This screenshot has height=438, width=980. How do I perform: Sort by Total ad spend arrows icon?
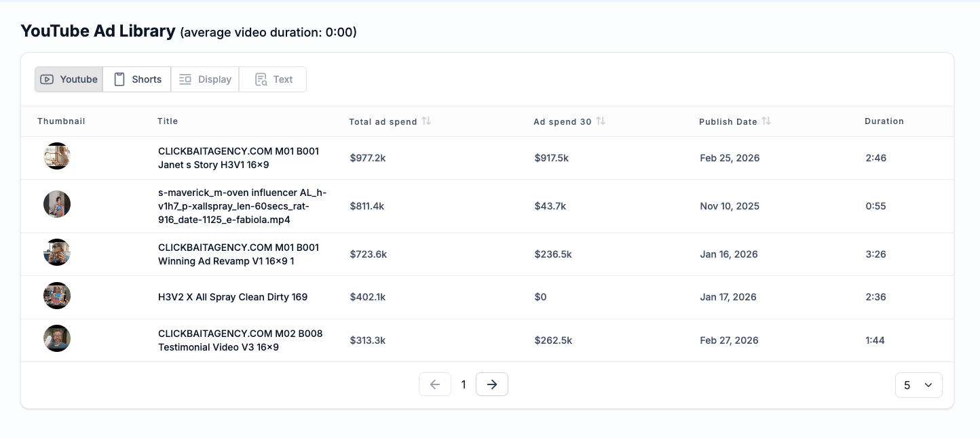coord(426,121)
